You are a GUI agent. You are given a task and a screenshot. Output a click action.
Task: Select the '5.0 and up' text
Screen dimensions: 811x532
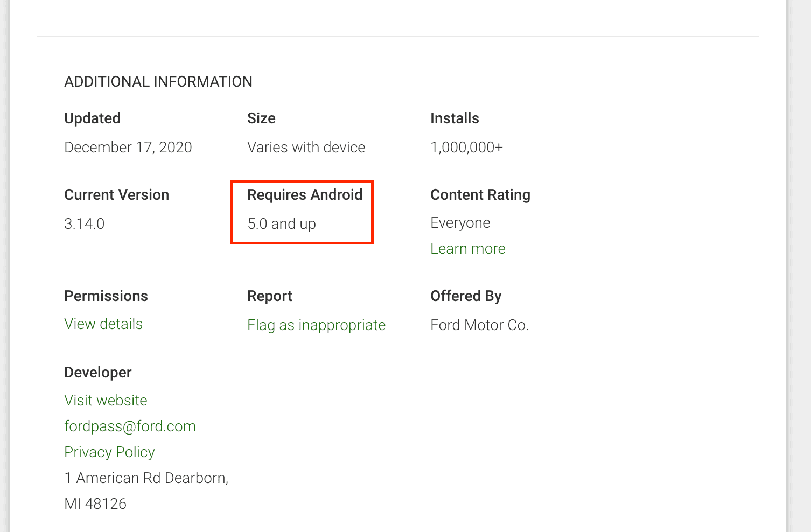tap(282, 224)
